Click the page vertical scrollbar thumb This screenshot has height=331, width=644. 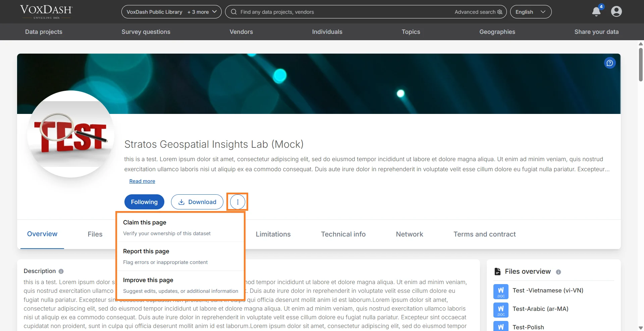641,64
